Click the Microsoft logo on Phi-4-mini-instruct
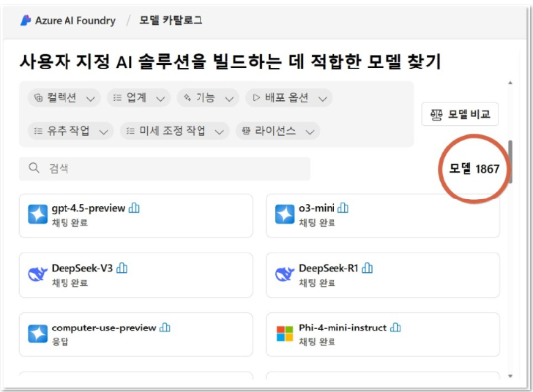 [285, 333]
